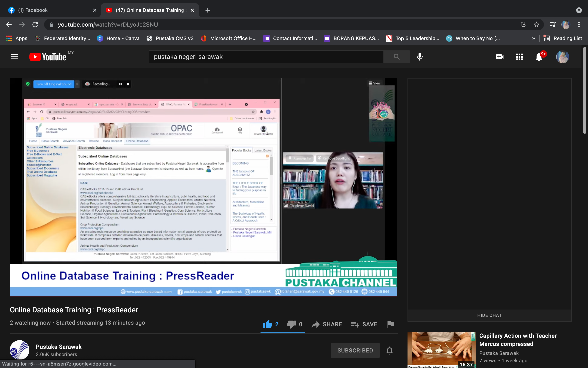
Task: Like the video with thumbs up
Action: [271, 324]
